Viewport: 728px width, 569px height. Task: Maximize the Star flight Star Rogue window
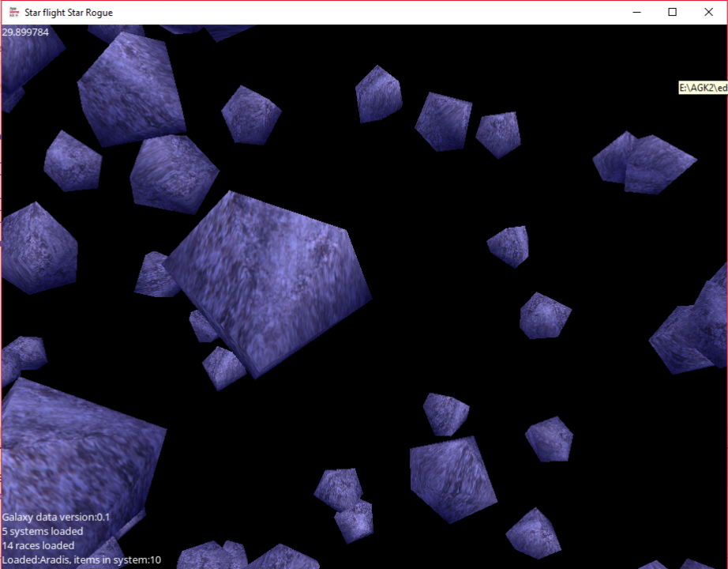(x=672, y=13)
